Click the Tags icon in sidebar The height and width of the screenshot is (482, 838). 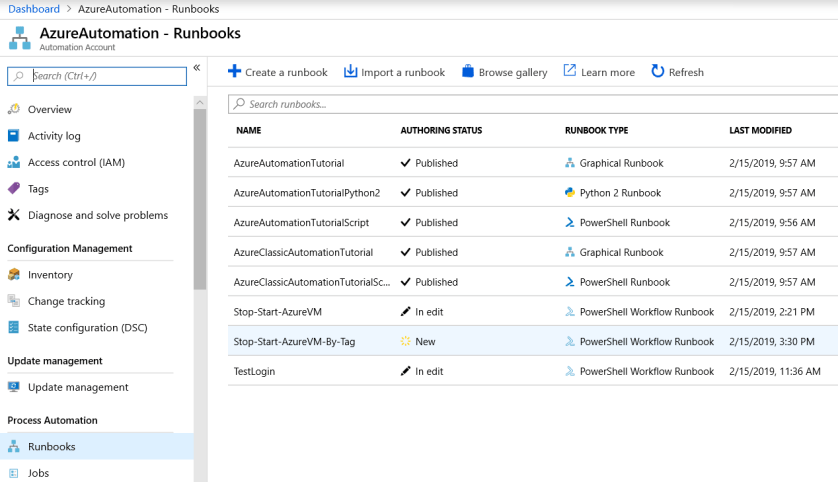14,188
